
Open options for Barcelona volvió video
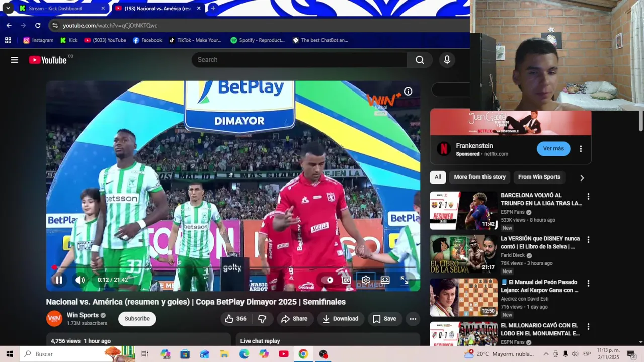(588, 196)
